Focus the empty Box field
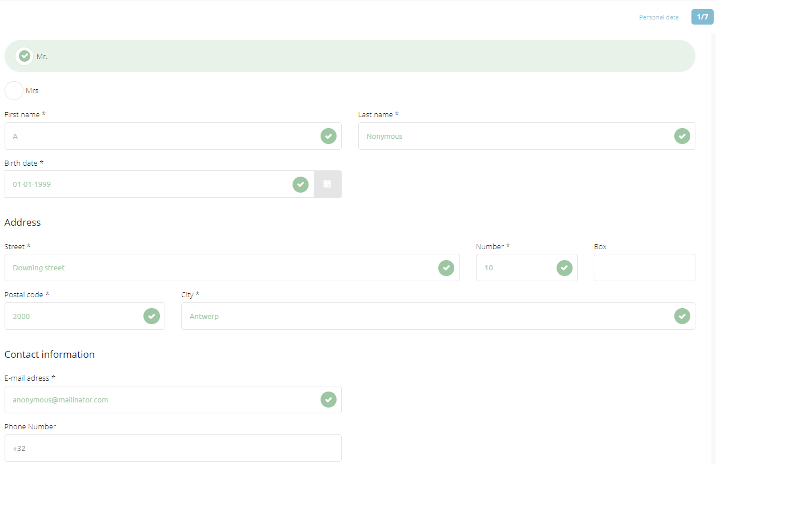812x527 pixels. click(x=645, y=268)
